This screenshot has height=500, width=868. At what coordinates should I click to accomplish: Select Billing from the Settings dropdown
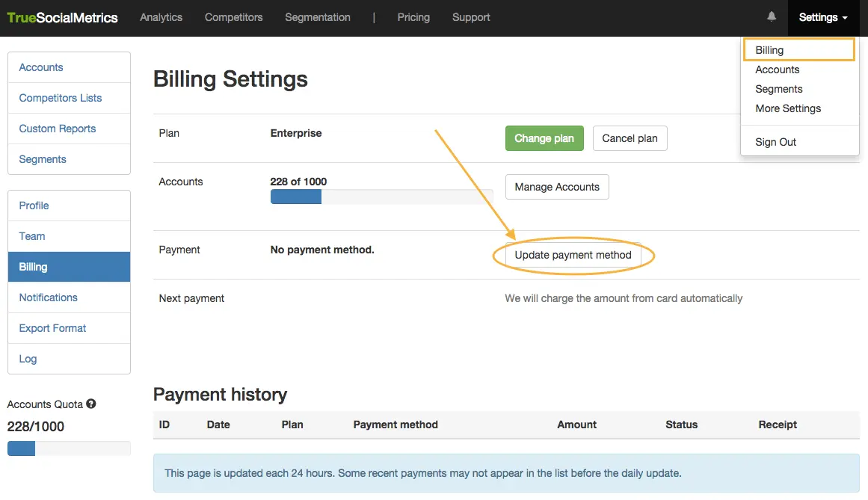tap(769, 50)
